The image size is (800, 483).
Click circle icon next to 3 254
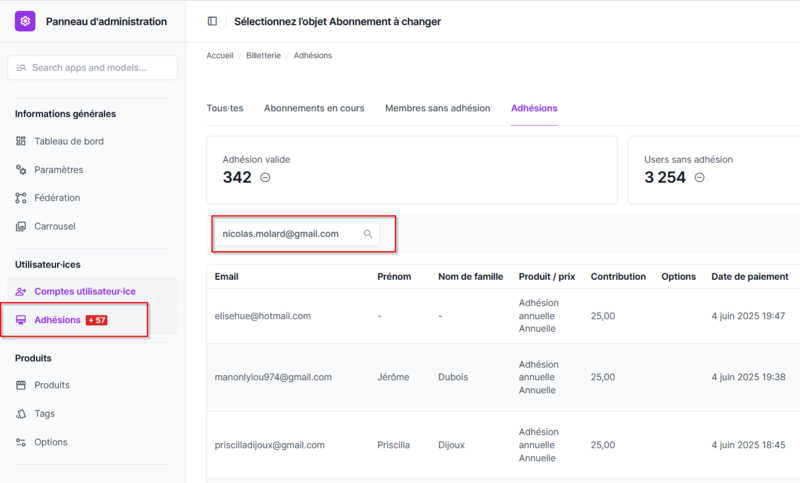click(699, 178)
